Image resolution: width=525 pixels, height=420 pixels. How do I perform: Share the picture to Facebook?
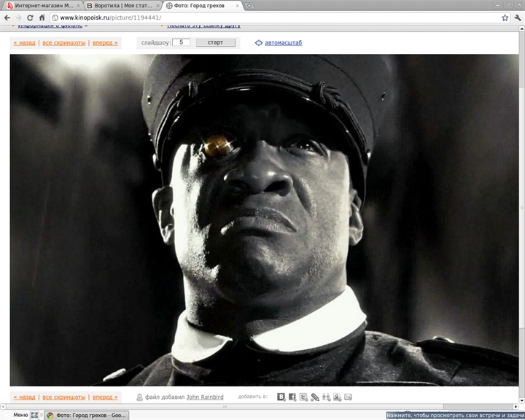292,397
